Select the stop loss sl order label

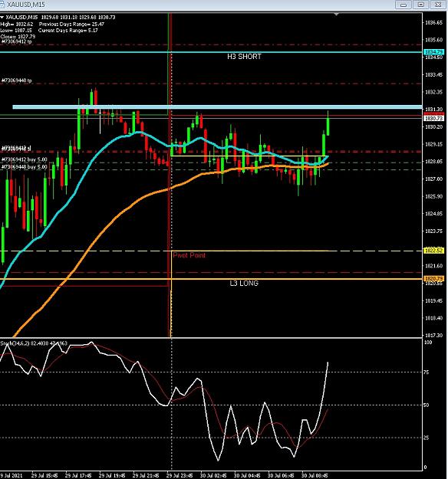pyautogui.click(x=16, y=149)
